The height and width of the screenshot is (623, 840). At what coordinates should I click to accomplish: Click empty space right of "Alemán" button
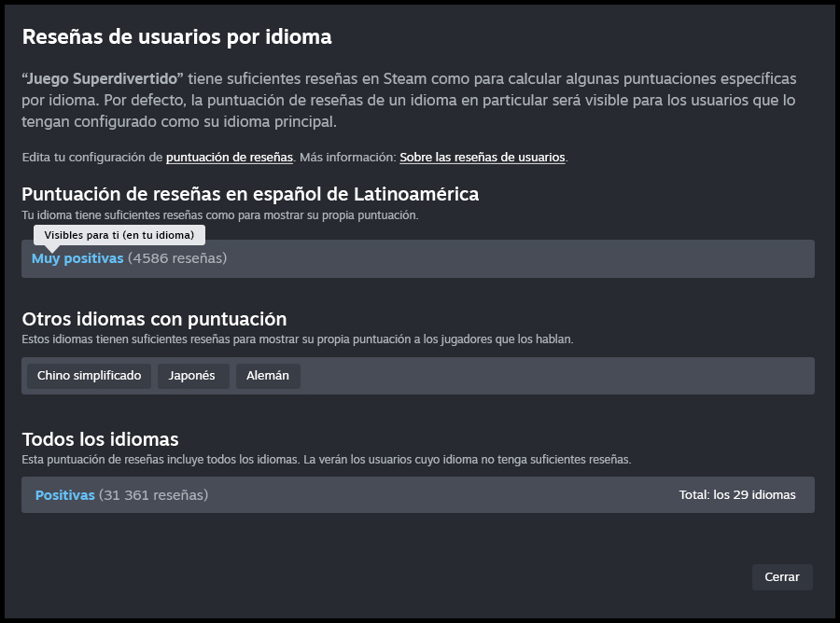point(560,376)
